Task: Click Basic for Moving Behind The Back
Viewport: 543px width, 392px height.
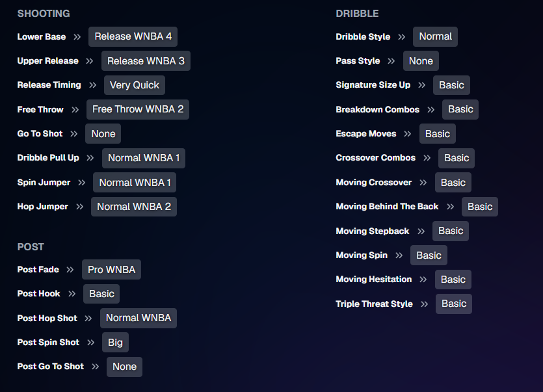Action: (x=480, y=207)
